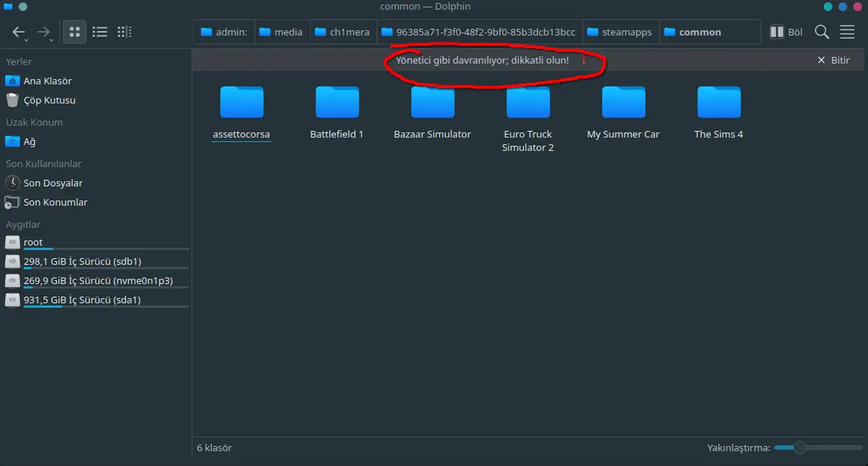This screenshot has width=868, height=466.
Task: Click the zoom slider handle
Action: tap(799, 448)
